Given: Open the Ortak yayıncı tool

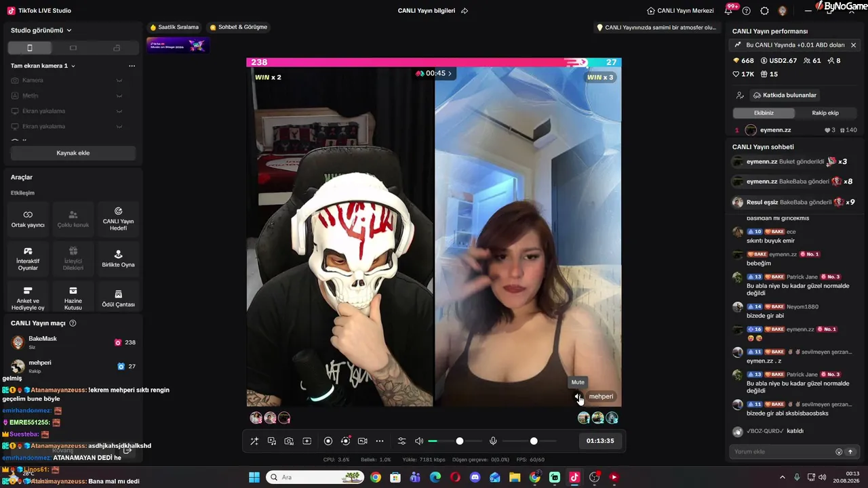Looking at the screenshot, I should click(x=28, y=219).
